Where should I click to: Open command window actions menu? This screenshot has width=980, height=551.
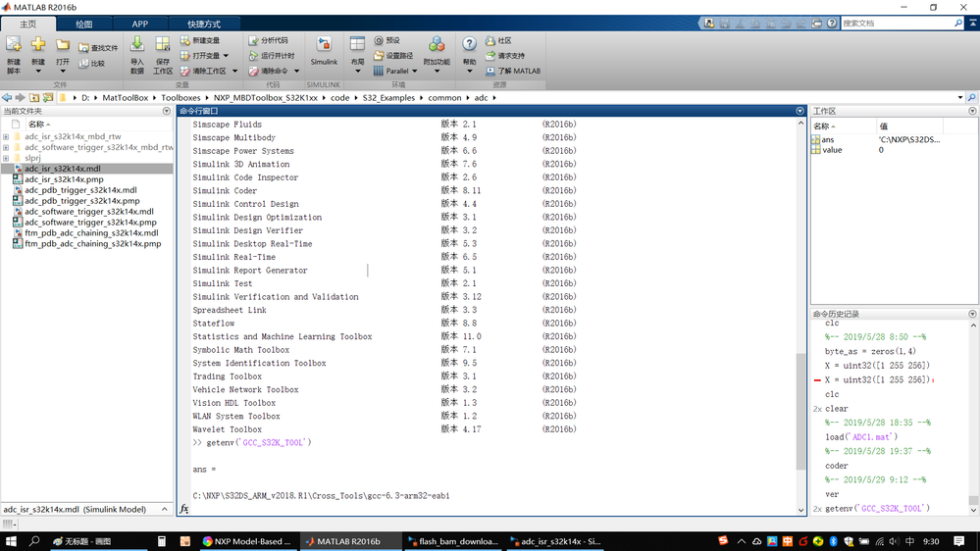coord(800,111)
